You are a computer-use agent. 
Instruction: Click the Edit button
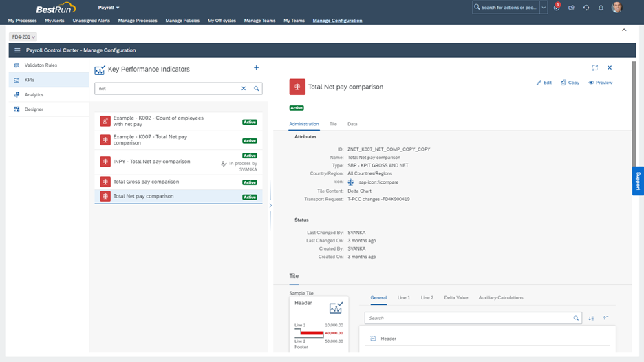[x=544, y=83]
